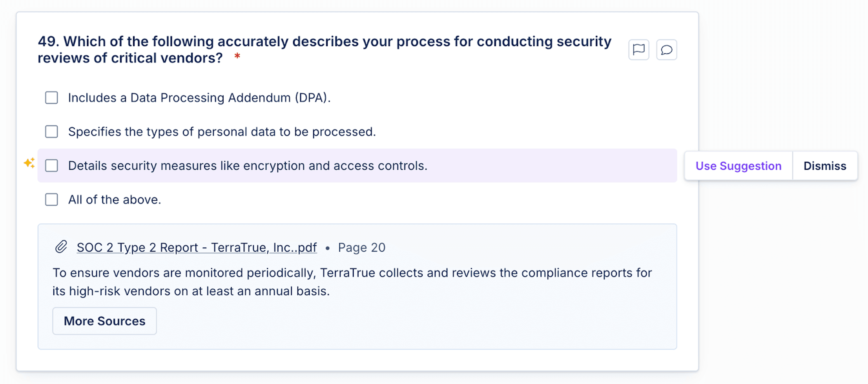
Task: Open the comment bubble for question 49
Action: pos(667,49)
